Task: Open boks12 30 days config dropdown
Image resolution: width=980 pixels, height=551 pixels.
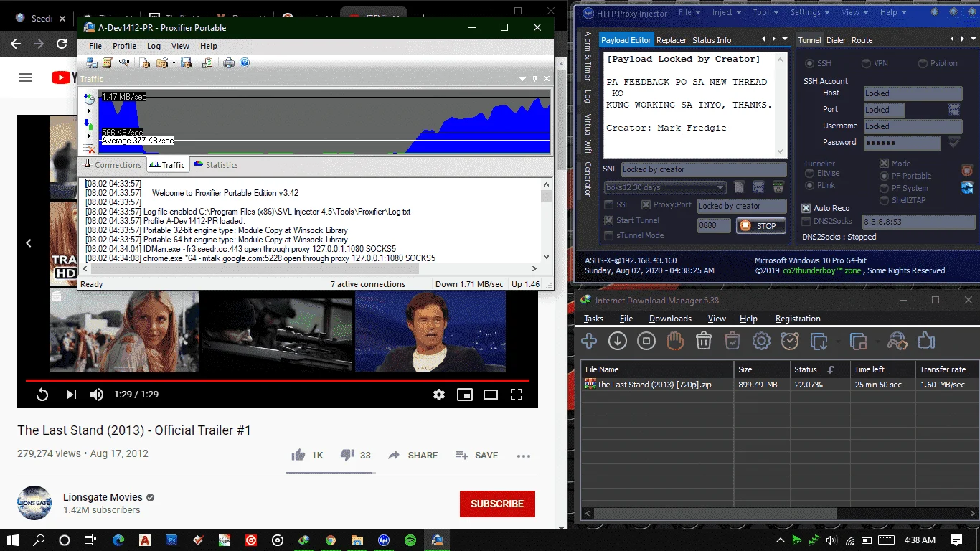Action: tap(666, 187)
